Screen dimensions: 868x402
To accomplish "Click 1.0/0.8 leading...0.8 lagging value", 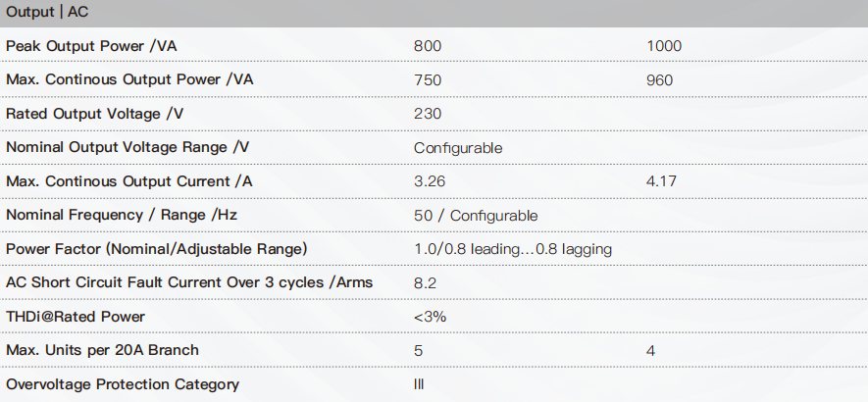I will pyautogui.click(x=513, y=249).
